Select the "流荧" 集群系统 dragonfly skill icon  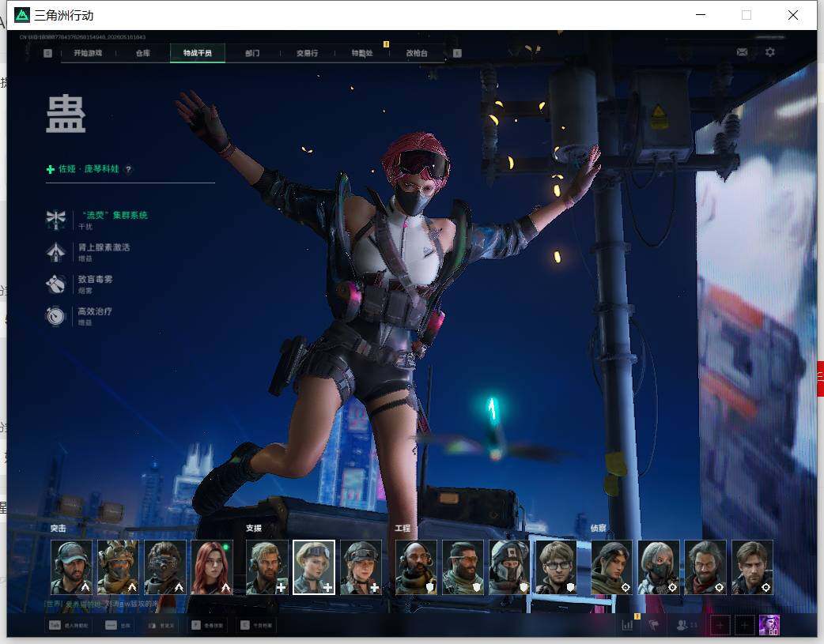coord(55,220)
